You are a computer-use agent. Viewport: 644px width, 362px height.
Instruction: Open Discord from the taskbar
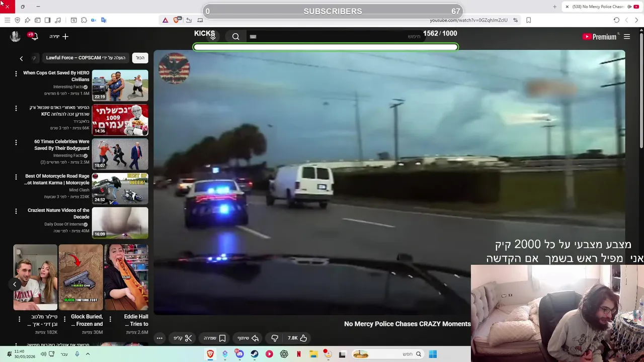point(239,354)
